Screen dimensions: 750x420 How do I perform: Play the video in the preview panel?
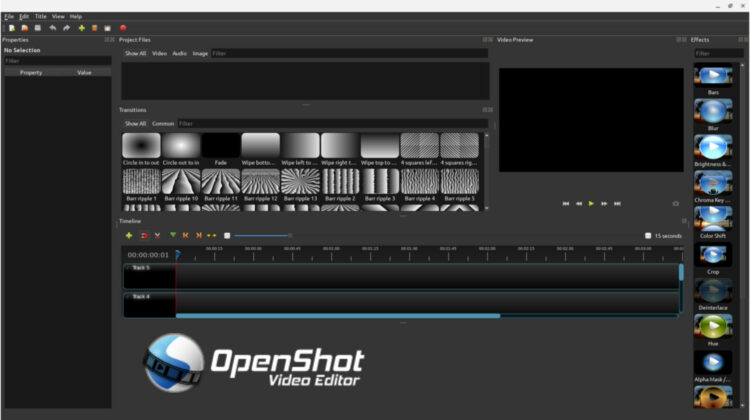pyautogui.click(x=592, y=203)
